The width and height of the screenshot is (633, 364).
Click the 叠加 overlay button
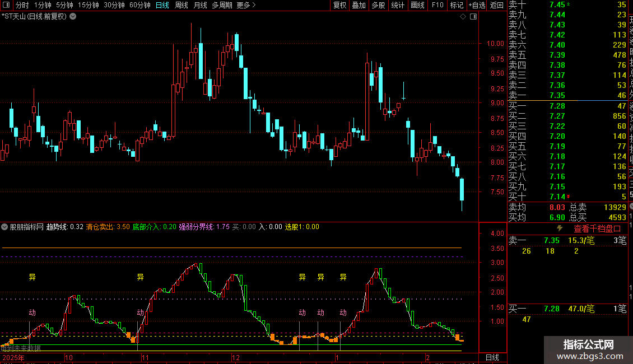click(x=359, y=5)
